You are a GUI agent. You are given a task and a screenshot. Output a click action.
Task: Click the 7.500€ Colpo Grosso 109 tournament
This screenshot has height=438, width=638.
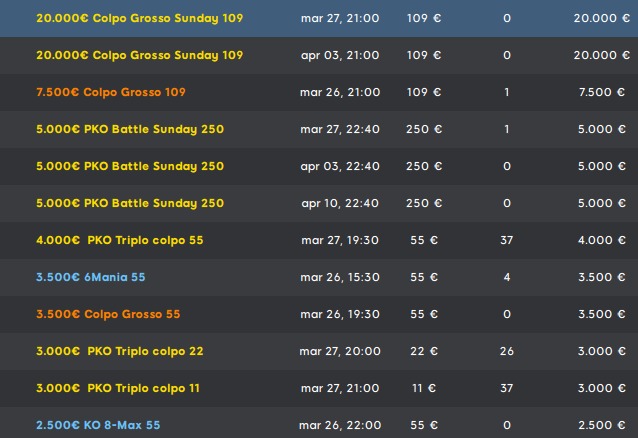pos(110,92)
